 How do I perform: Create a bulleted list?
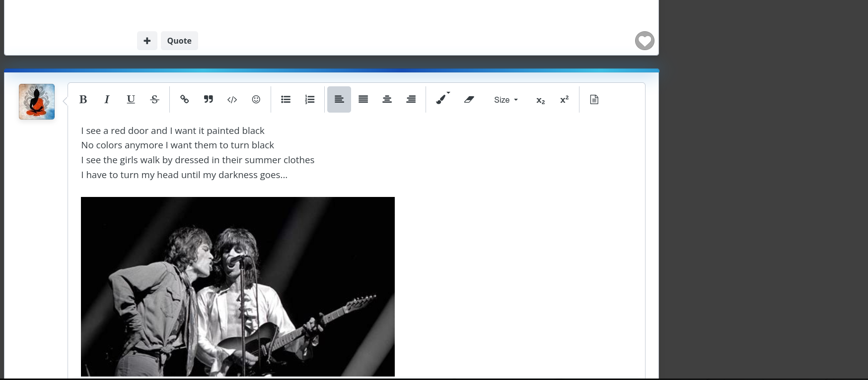(286, 100)
